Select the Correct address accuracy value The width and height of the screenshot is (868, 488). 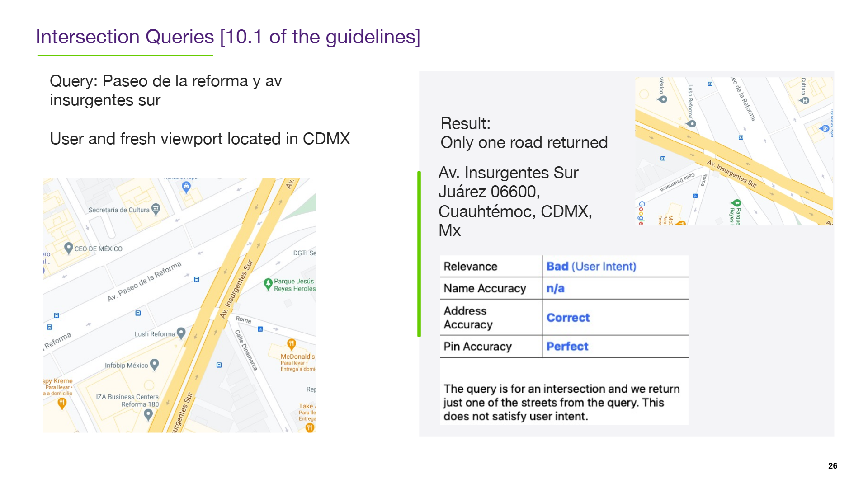pos(568,318)
